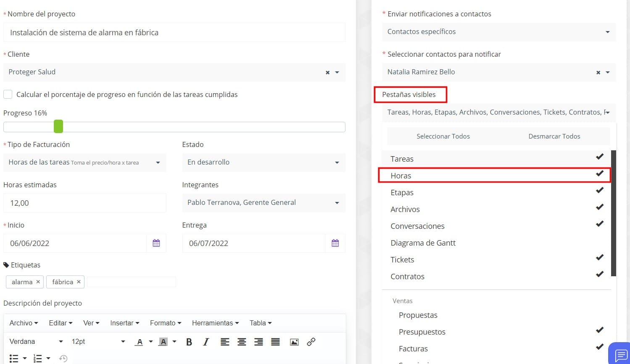Apply background highlight color icon
The width and height of the screenshot is (630, 364).
(x=163, y=342)
